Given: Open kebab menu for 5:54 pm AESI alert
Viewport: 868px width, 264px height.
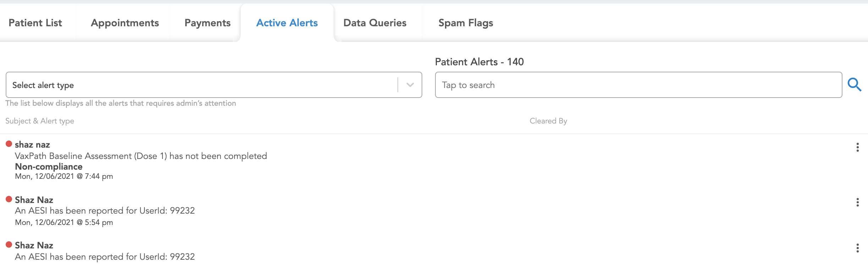Looking at the screenshot, I should point(857,202).
